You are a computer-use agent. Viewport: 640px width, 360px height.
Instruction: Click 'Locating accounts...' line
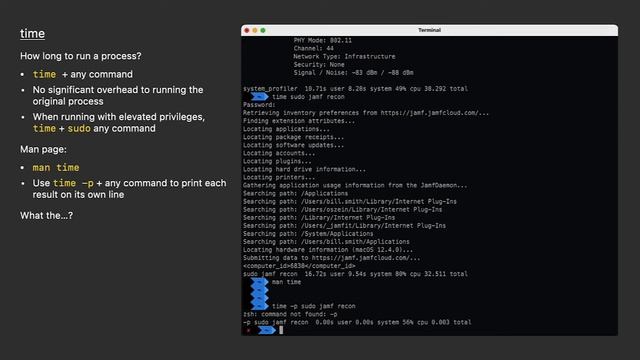click(279, 153)
